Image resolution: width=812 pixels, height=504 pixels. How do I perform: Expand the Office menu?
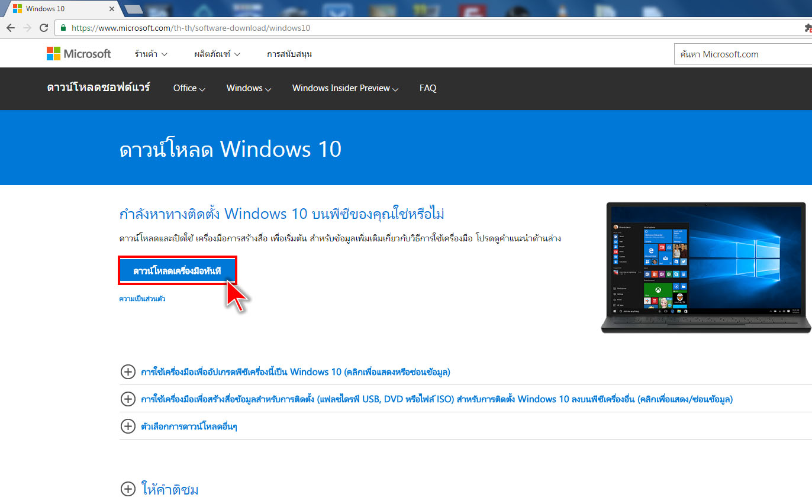[x=189, y=88]
